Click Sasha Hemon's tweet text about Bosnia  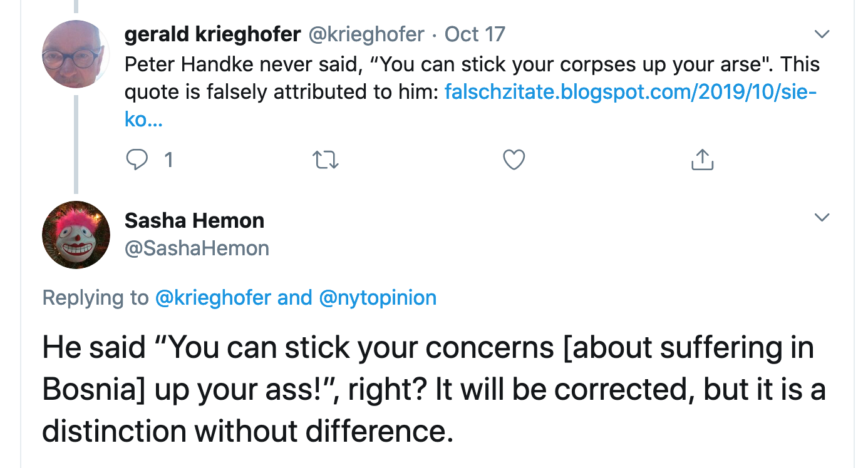(432, 389)
